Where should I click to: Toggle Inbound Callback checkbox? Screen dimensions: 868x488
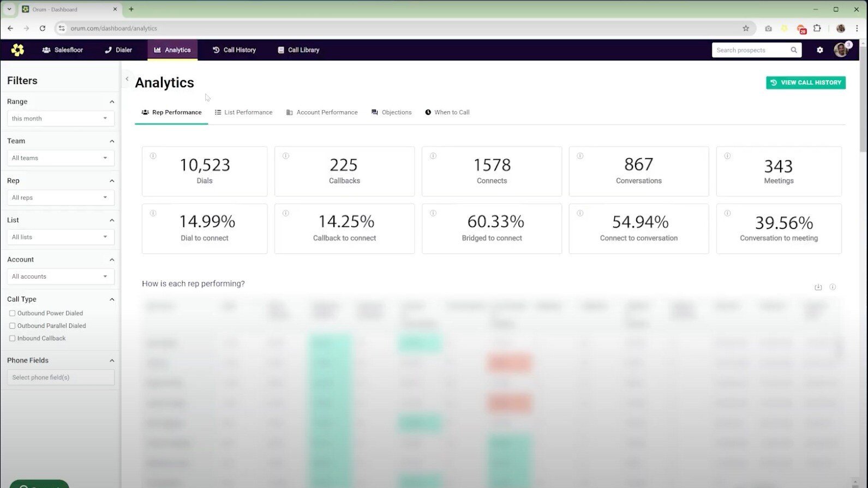tap(12, 339)
